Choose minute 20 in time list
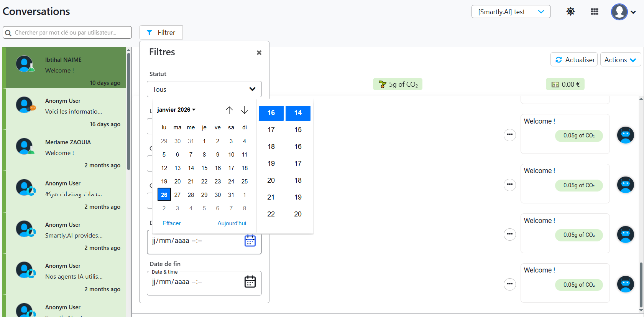The image size is (644, 317). (x=298, y=214)
